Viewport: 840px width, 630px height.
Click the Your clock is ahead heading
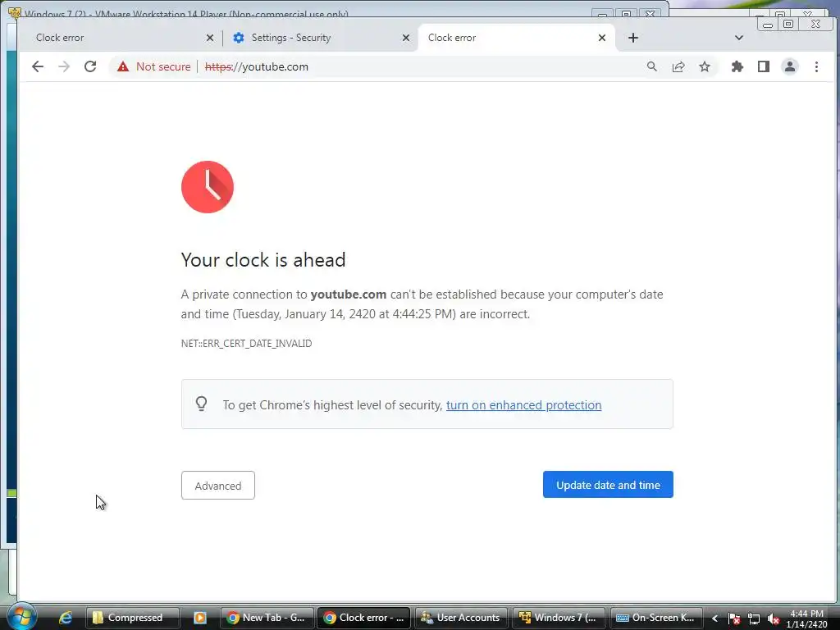tap(263, 260)
